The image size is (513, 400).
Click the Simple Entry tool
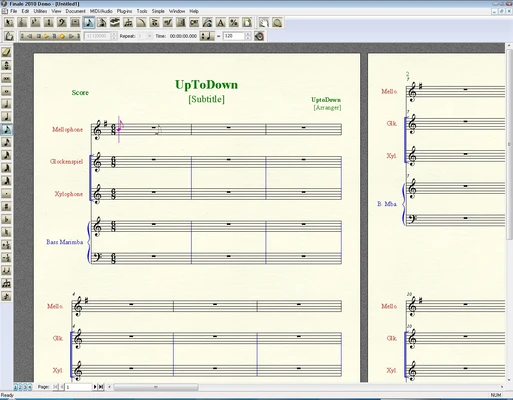click(89, 23)
